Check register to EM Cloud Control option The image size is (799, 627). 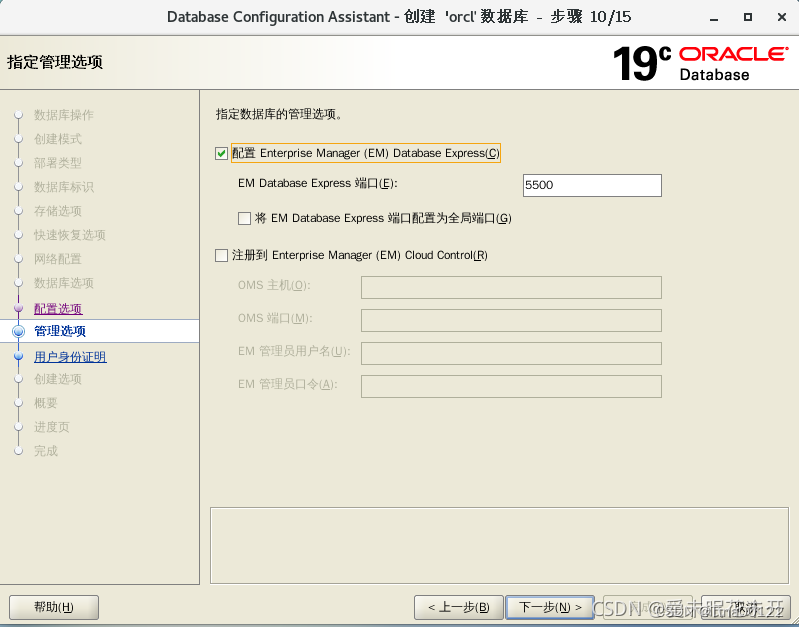pyautogui.click(x=221, y=255)
